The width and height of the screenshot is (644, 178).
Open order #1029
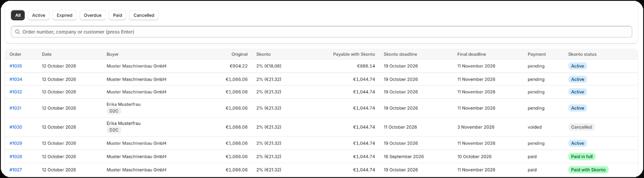click(x=16, y=143)
